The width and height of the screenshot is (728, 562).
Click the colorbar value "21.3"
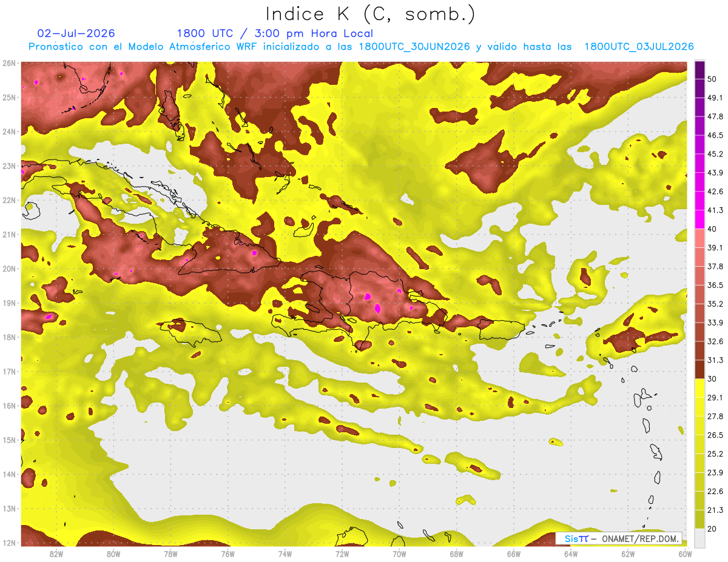coord(716,510)
